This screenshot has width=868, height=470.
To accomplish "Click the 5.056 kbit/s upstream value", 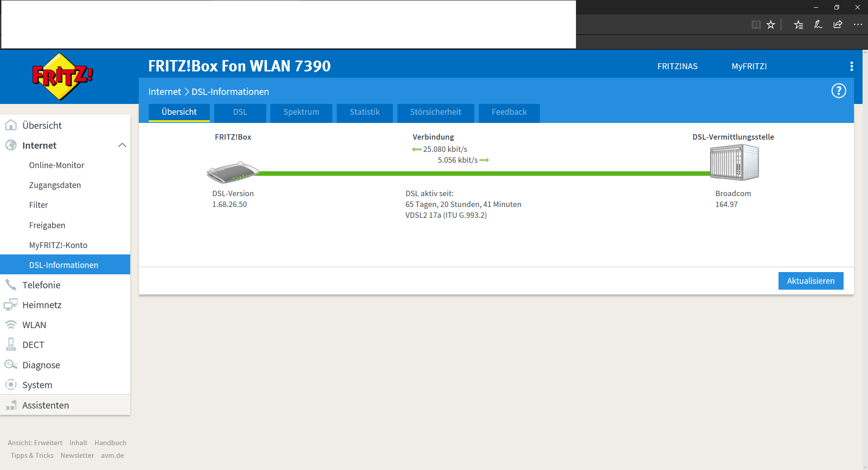I will tap(458, 160).
